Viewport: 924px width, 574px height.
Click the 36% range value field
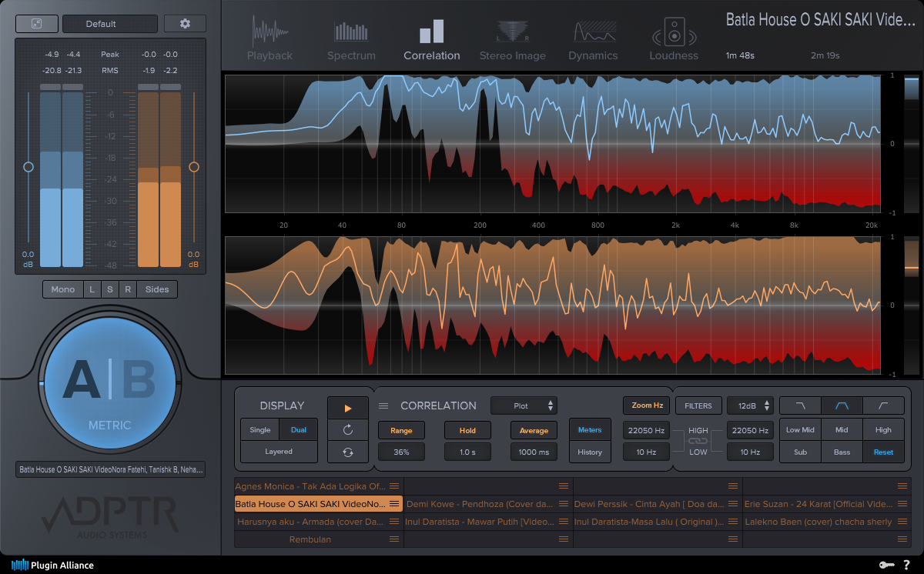point(401,452)
